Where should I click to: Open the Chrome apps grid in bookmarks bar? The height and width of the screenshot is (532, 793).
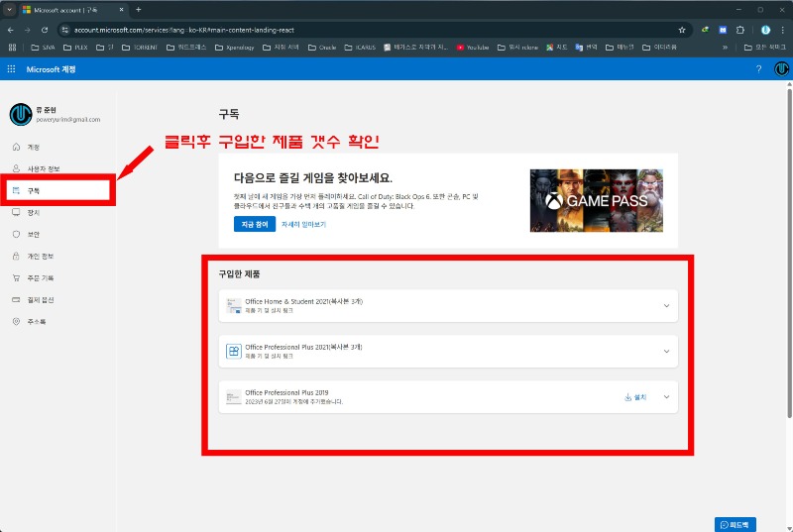click(x=12, y=47)
